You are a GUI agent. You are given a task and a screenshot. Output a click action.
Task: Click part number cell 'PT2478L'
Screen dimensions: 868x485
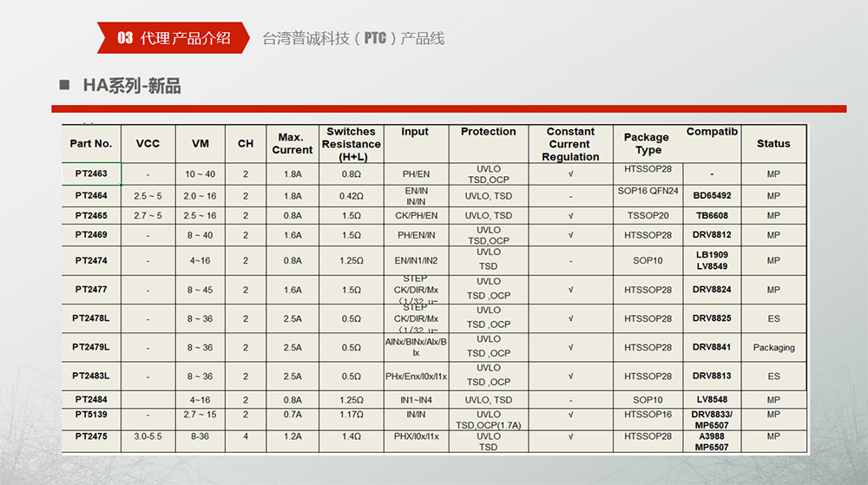(91, 318)
